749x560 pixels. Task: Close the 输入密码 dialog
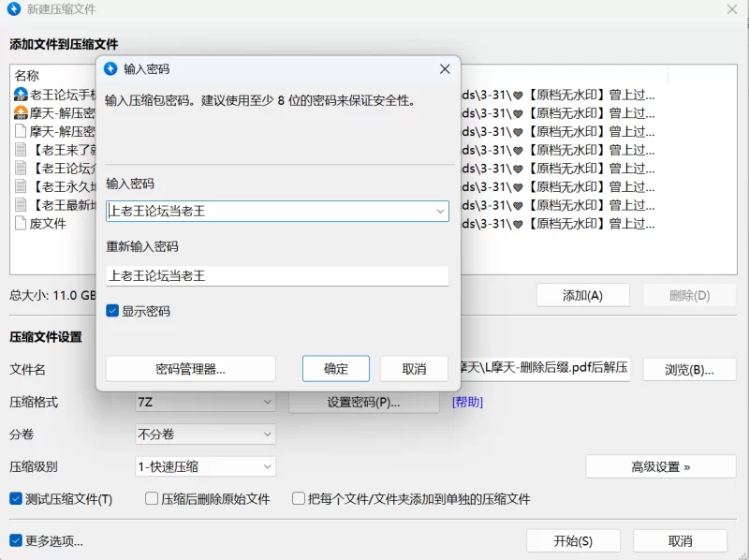(x=445, y=69)
